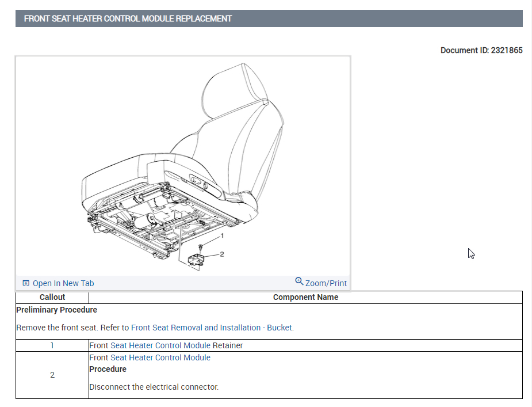Follow Seat Heater Control Module link in row 2
Viewport: 532px width, 407px height.
click(x=160, y=357)
